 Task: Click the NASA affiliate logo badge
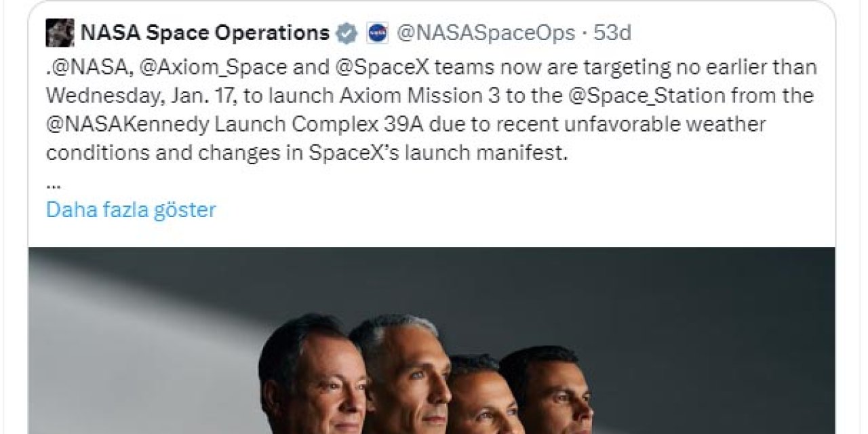tap(377, 33)
